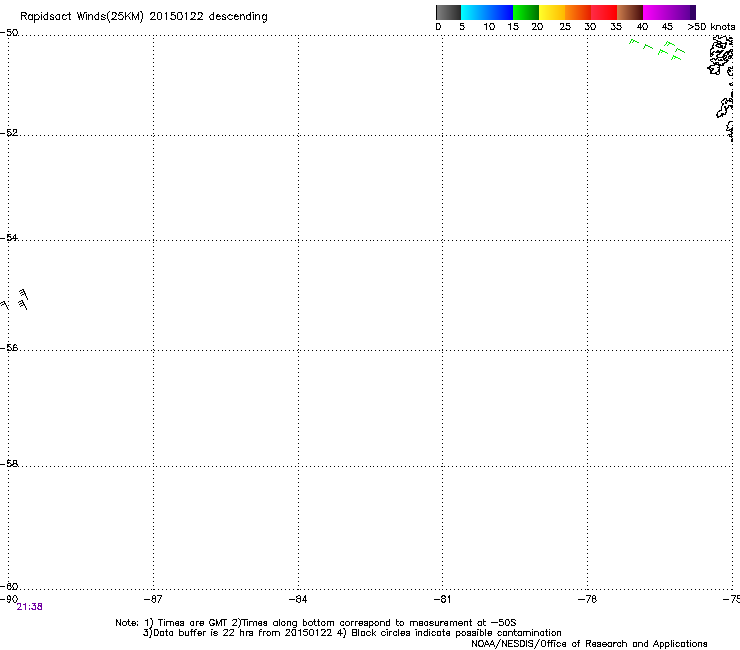Click the note line 'Data buffer is 22 hrs'
This screenshot has width=740, height=650.
(352, 633)
